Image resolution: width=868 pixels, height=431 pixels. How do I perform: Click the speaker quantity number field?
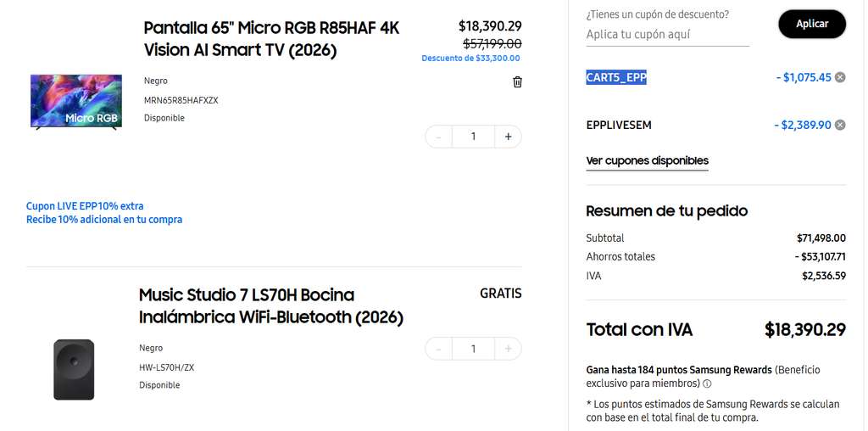[x=473, y=349]
